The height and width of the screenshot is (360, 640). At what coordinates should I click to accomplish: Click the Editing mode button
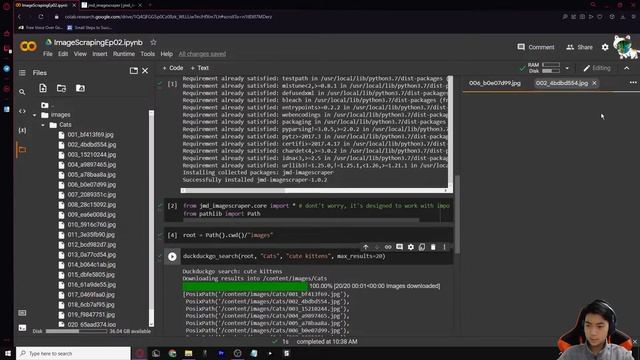(597, 68)
